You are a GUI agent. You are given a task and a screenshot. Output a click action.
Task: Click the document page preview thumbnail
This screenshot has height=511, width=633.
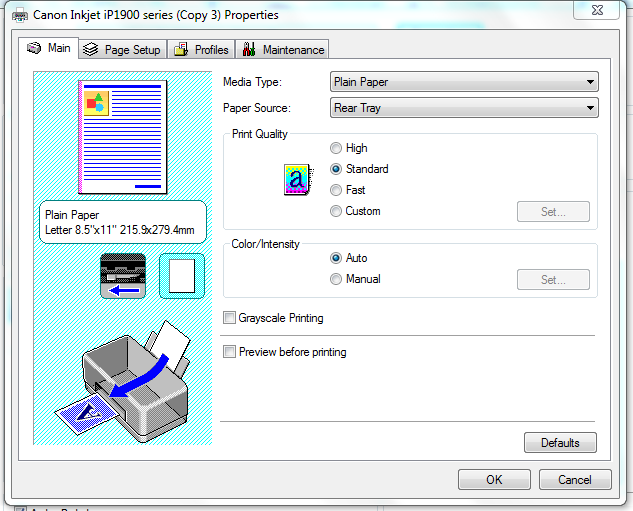(123, 137)
